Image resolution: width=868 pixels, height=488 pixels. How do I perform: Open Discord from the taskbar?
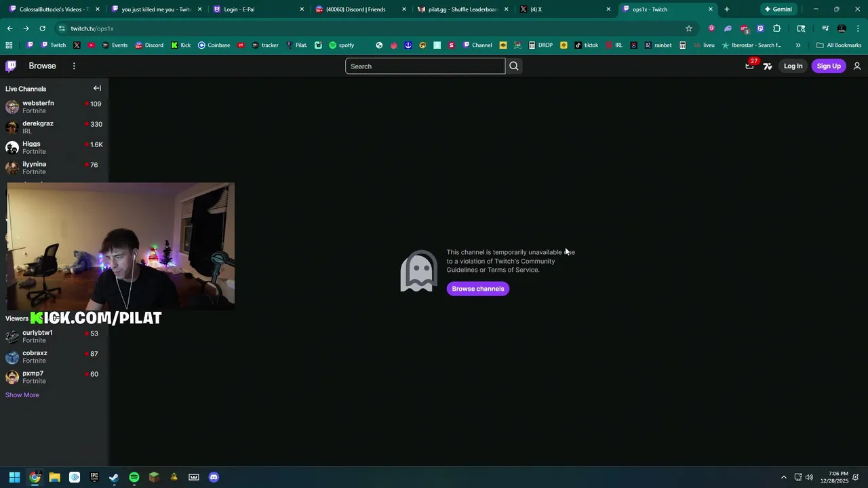tap(214, 477)
